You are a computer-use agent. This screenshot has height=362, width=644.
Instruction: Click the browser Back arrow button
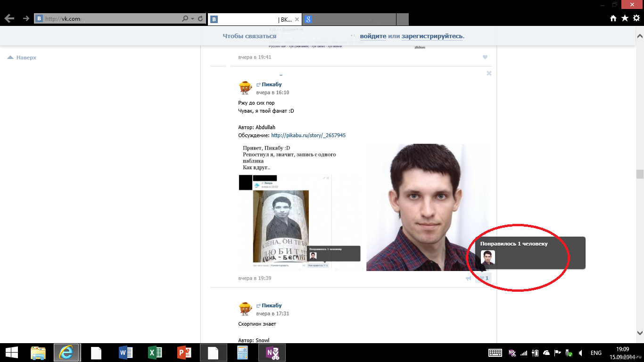click(9, 19)
